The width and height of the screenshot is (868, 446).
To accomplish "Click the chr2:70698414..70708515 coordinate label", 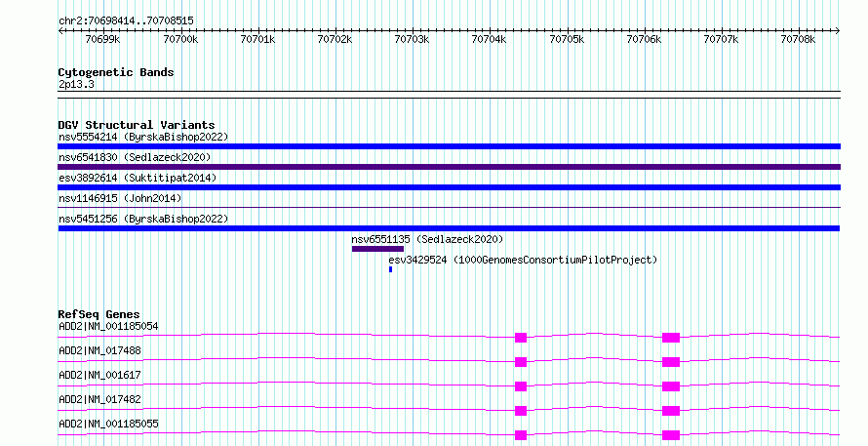I will pyautogui.click(x=126, y=20).
